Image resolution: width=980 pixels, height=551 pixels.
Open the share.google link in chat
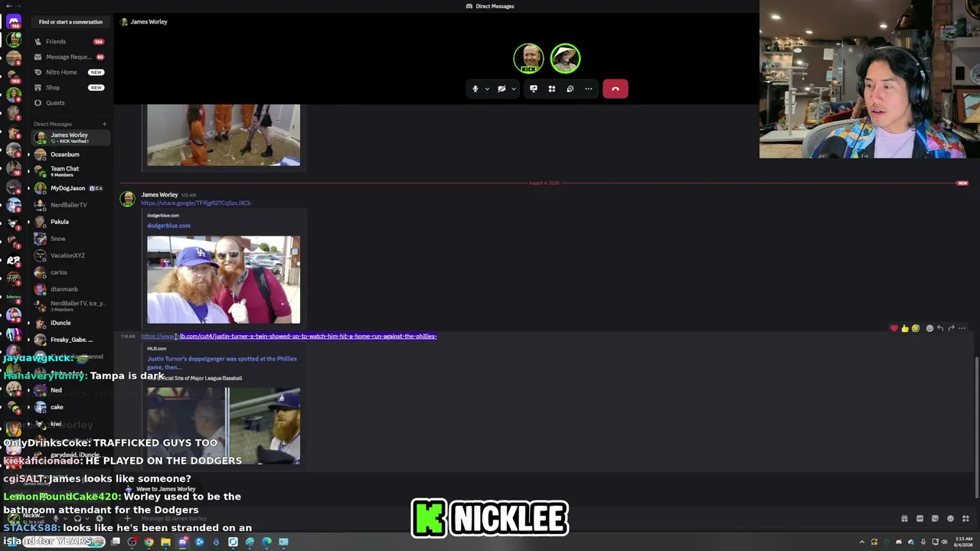point(196,204)
